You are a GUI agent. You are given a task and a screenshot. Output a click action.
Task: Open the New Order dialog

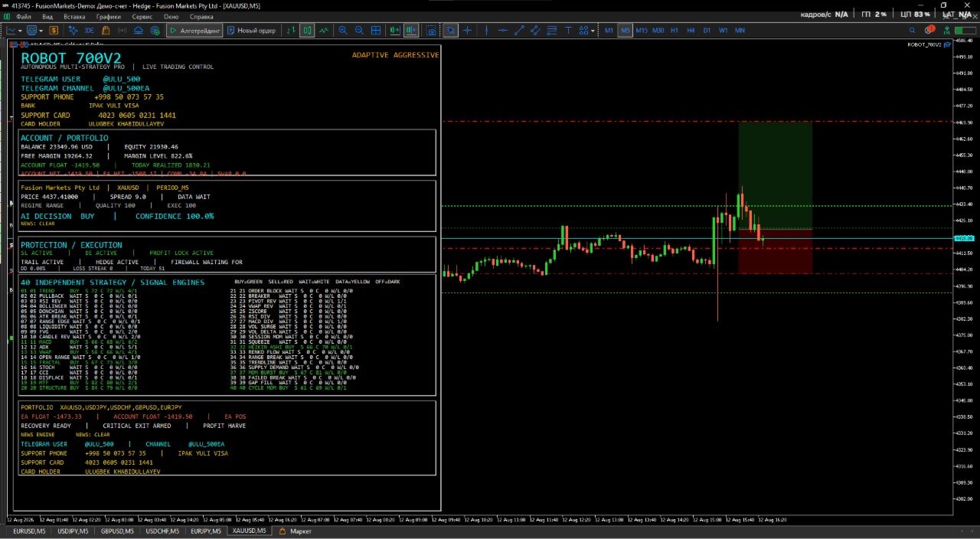250,31
